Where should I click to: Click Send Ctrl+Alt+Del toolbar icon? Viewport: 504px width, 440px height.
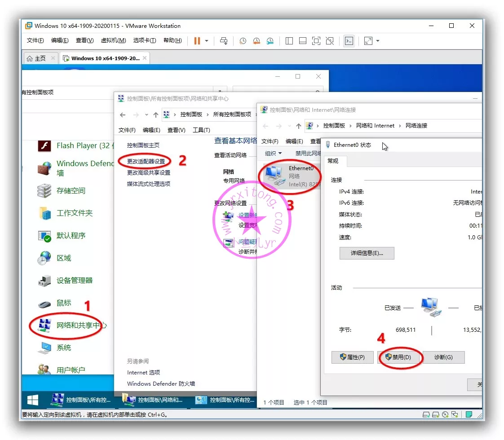pos(224,41)
